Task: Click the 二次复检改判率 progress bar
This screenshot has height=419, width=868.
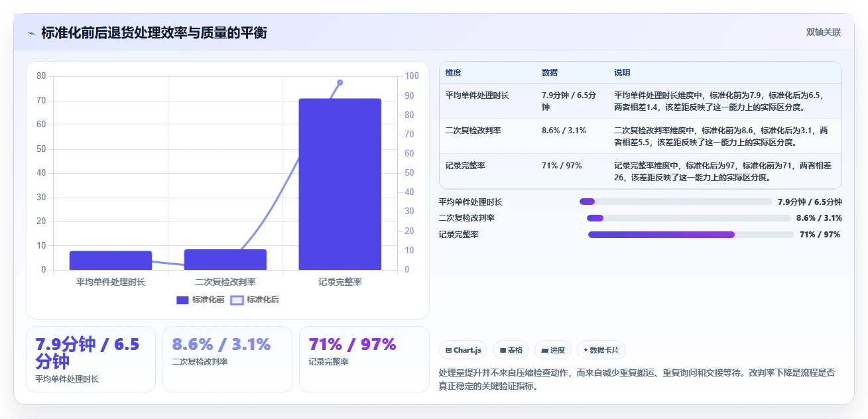Action: click(x=689, y=217)
